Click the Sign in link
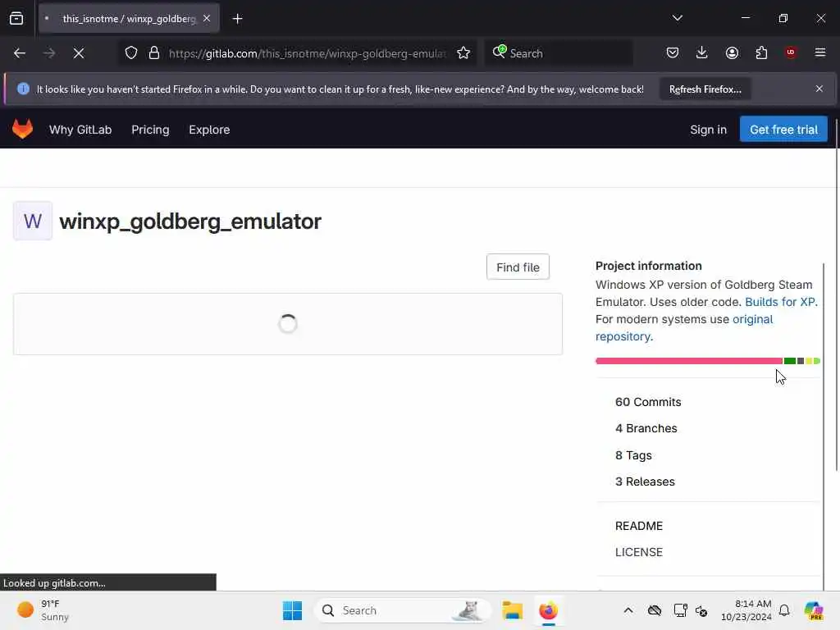The width and height of the screenshot is (840, 630). click(x=708, y=130)
